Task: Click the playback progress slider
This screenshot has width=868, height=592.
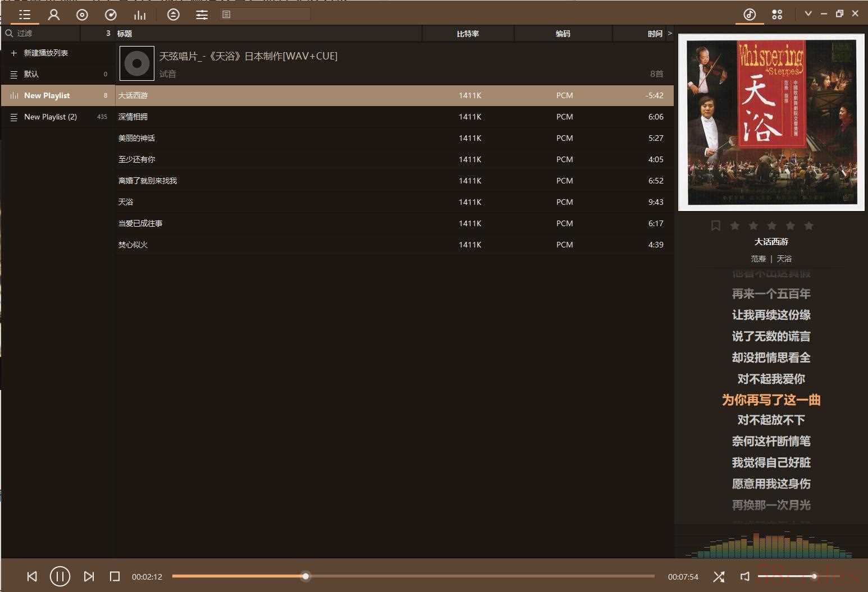Action: coord(413,576)
